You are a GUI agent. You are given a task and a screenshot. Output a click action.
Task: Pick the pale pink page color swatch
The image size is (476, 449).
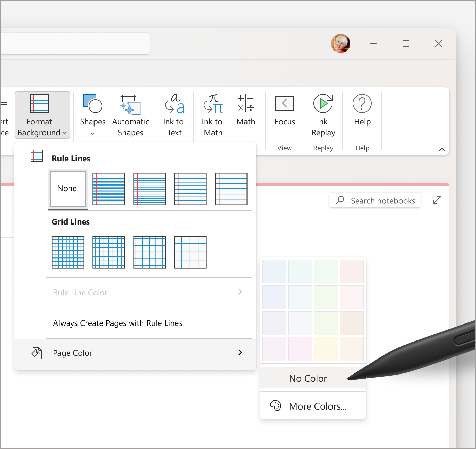click(352, 271)
